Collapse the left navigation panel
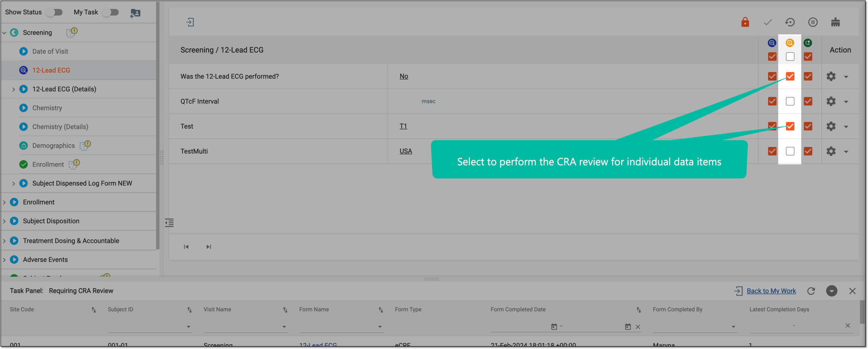The image size is (868, 349). point(169,223)
